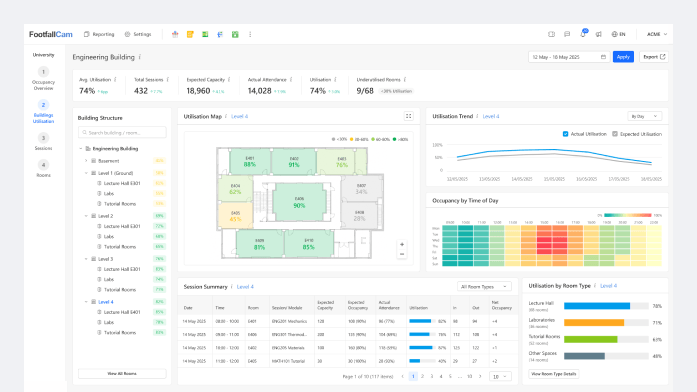Zoom out on the utilisation map

click(x=402, y=254)
